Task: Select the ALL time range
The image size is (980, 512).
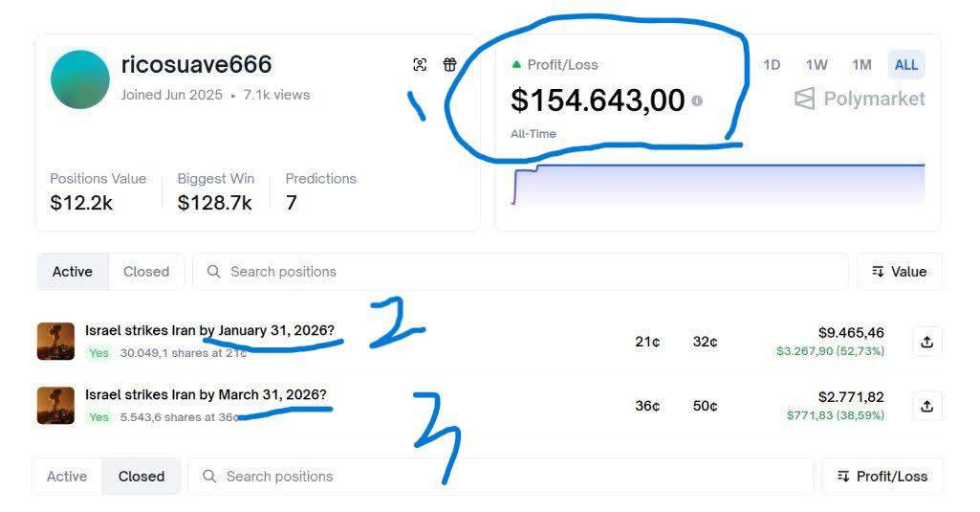Action: click(906, 65)
